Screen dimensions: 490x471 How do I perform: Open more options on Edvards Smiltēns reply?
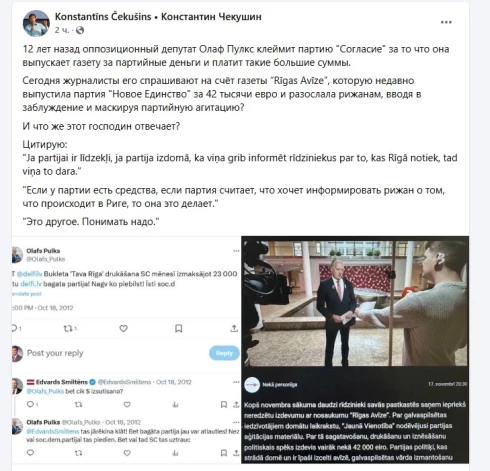coord(236,382)
